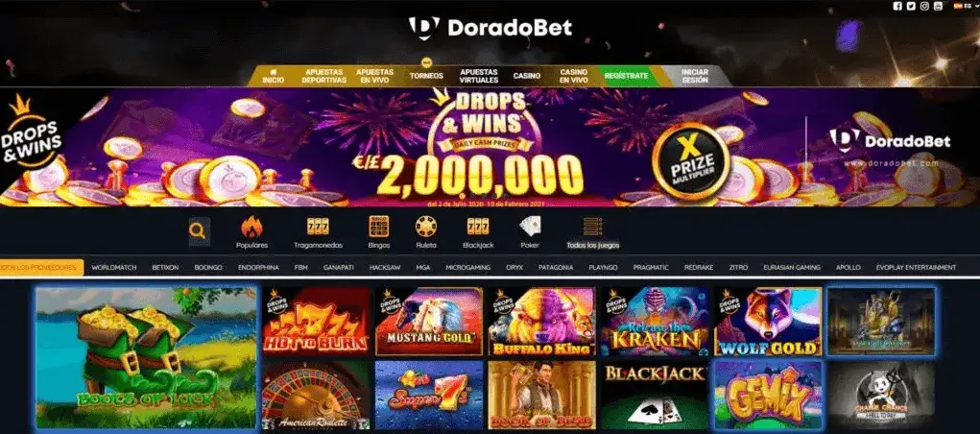980x434 pixels.
Task: Click the green Regístrate button
Action: 626,76
